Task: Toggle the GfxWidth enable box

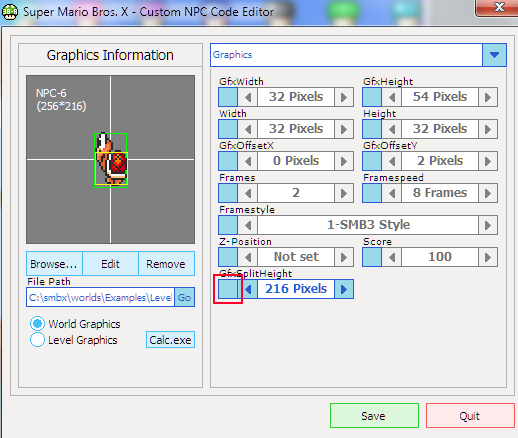Action: (x=228, y=97)
